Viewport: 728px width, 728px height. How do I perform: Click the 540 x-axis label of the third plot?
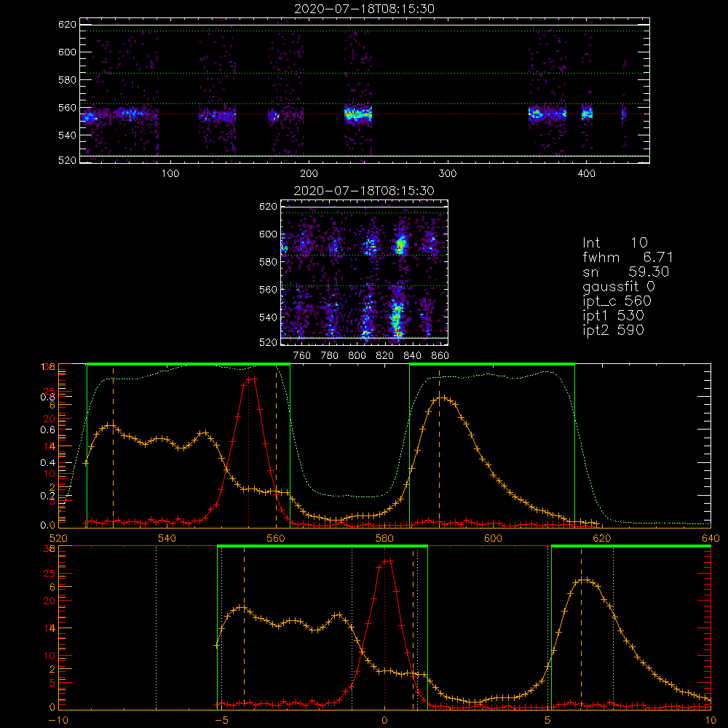[x=167, y=538]
